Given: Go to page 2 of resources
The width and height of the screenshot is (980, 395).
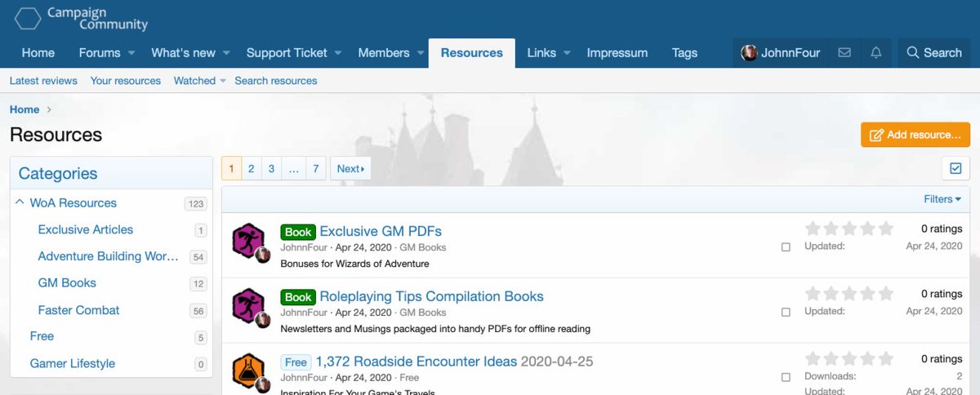Looking at the screenshot, I should [x=252, y=169].
